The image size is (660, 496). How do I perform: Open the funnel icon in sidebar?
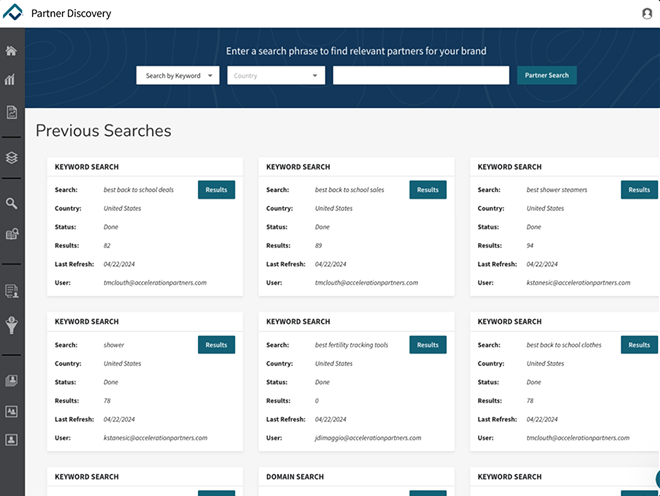click(x=11, y=324)
